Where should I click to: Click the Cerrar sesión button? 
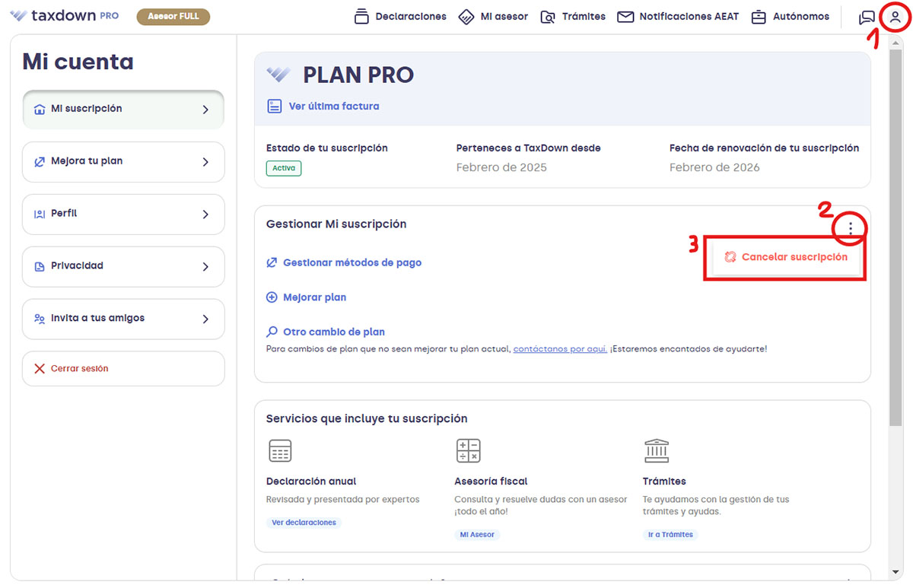pos(123,369)
